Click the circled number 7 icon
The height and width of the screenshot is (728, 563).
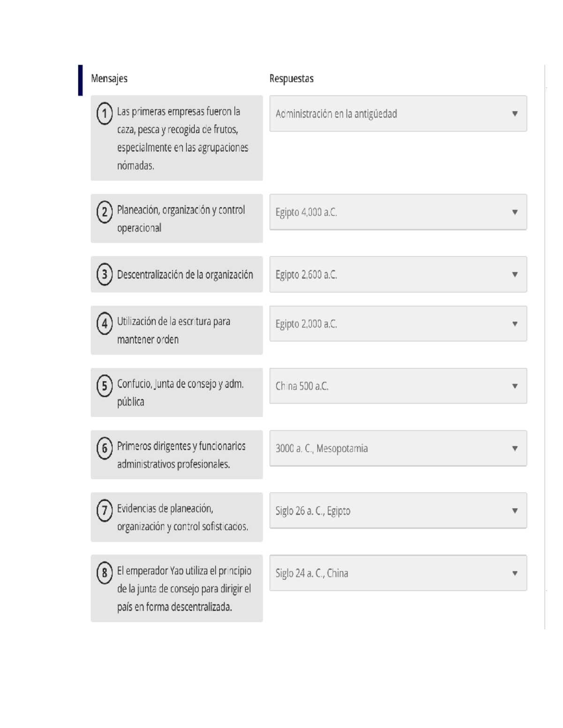coord(105,510)
